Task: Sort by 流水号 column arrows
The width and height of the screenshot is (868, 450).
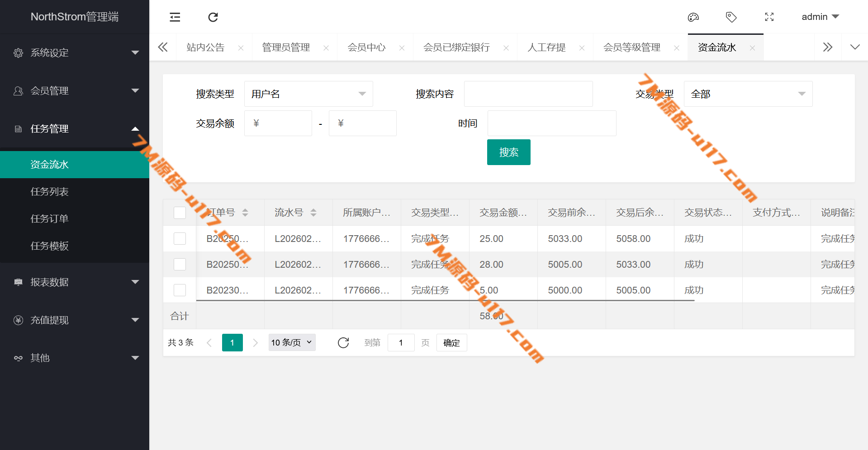Action: [x=313, y=213]
